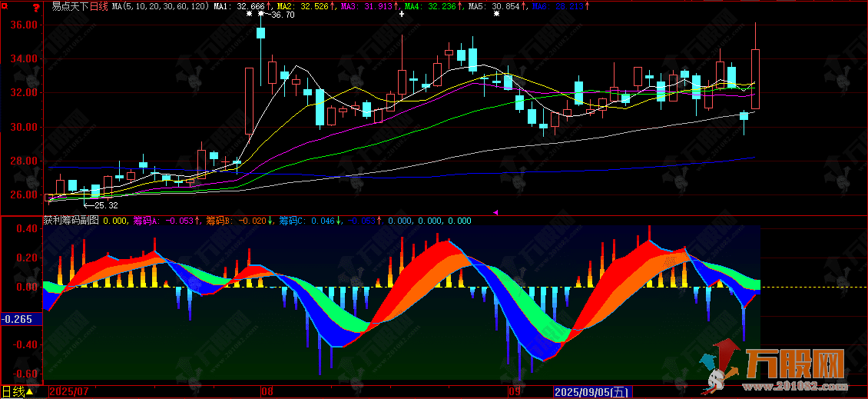This screenshot has height=399, width=868.
Task: Click the 易点天下 stock name
Action: tap(69, 6)
